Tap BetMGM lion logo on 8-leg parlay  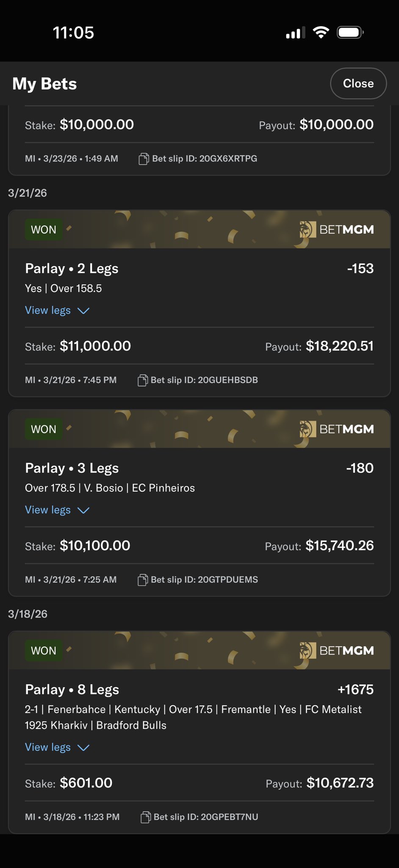coord(308,651)
